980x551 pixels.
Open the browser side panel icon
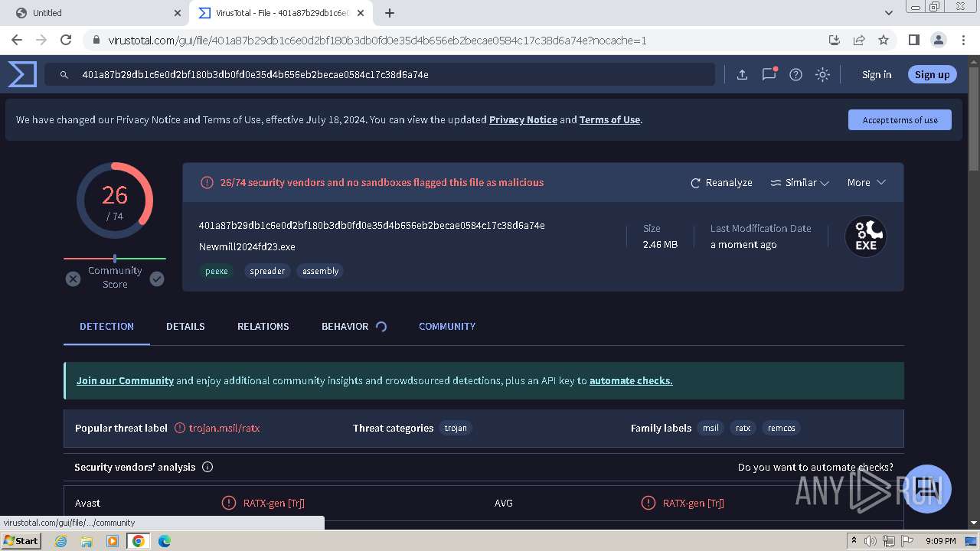(913, 40)
